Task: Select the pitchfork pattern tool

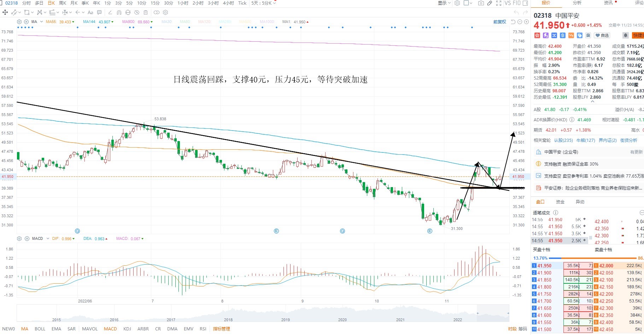Action: point(40,12)
